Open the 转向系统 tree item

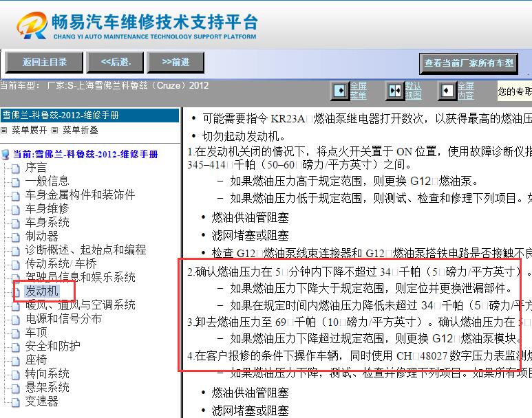[47, 373]
